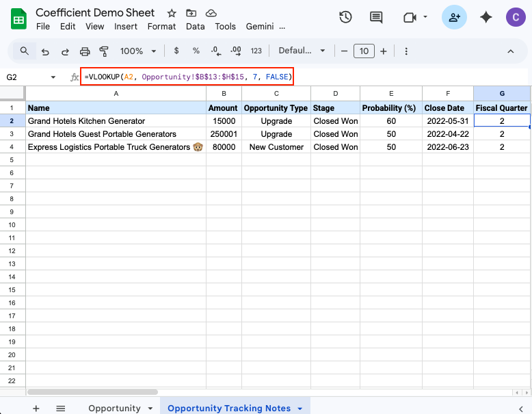Switch to the Opportunity sheet tab
Viewport: 532px width, 414px height.
(x=114, y=409)
